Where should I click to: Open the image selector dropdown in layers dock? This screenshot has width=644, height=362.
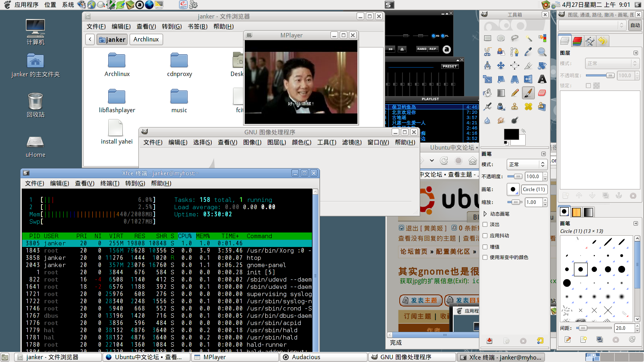[x=592, y=25]
